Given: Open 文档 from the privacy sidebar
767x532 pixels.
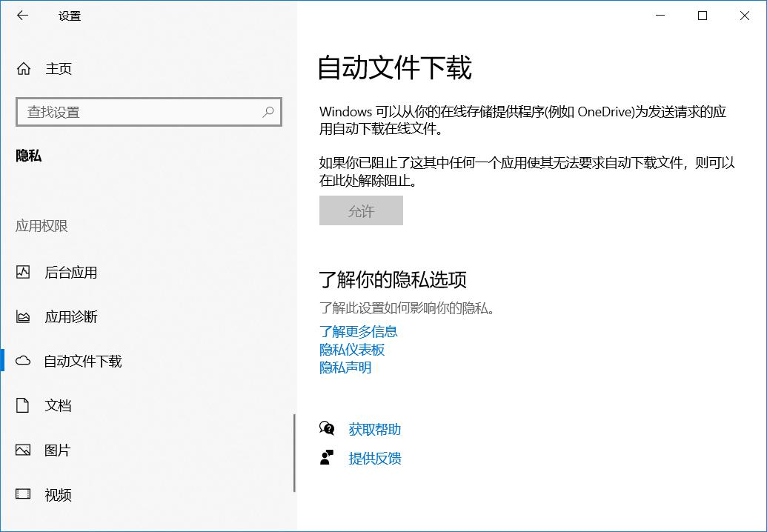Looking at the screenshot, I should coord(58,405).
